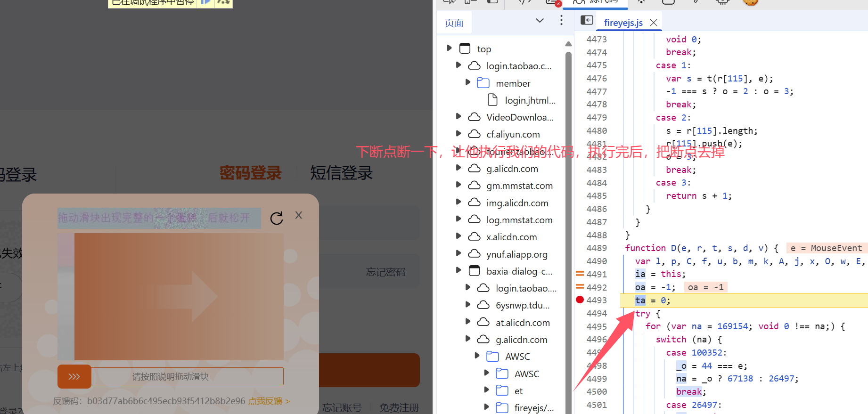868x414 pixels.
Task: Expand the top frame tree node
Action: (x=449, y=49)
